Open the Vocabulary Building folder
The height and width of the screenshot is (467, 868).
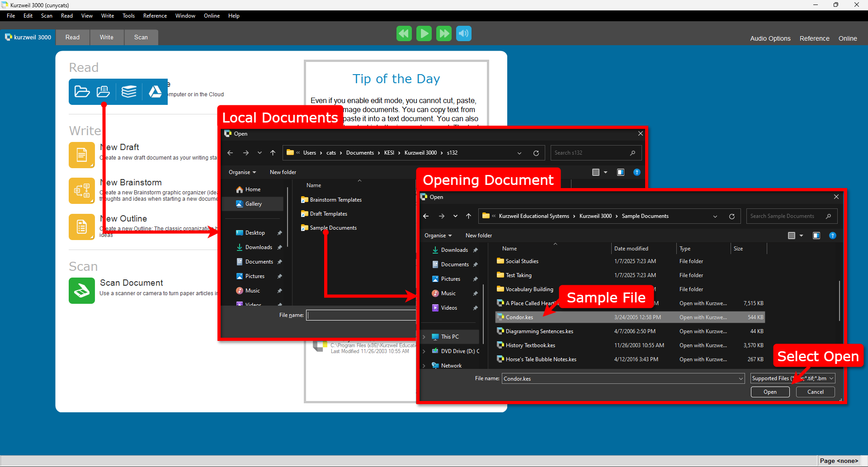tap(630, 289)
